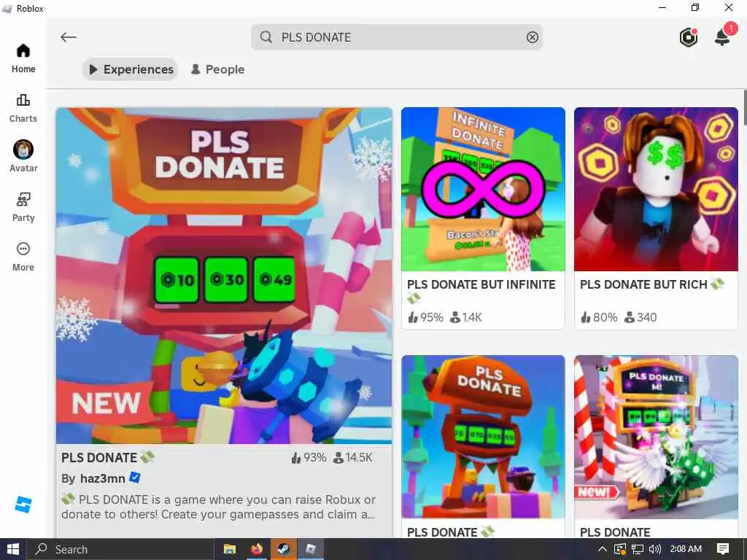Click the volume speaker tray icon
The height and width of the screenshot is (560, 747).
tap(655, 549)
